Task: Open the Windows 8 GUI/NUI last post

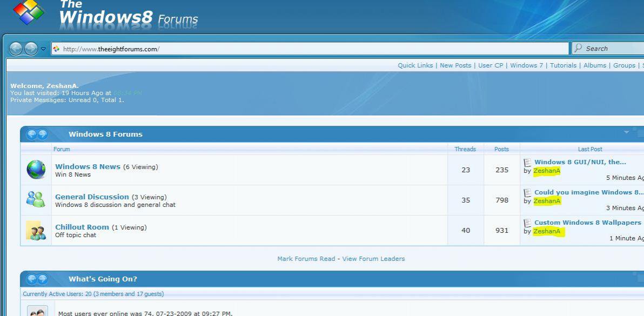Action: pyautogui.click(x=580, y=162)
